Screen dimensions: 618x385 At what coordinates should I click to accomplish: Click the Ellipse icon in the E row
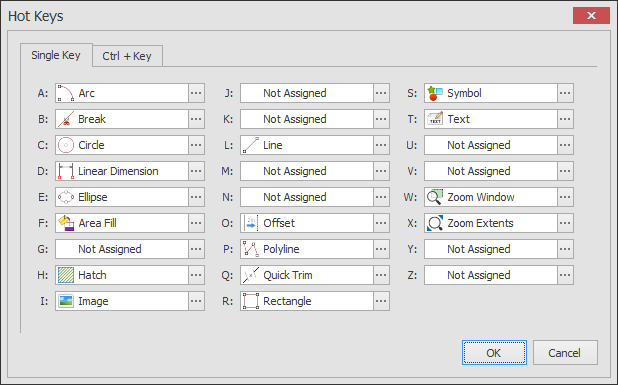pyautogui.click(x=66, y=197)
